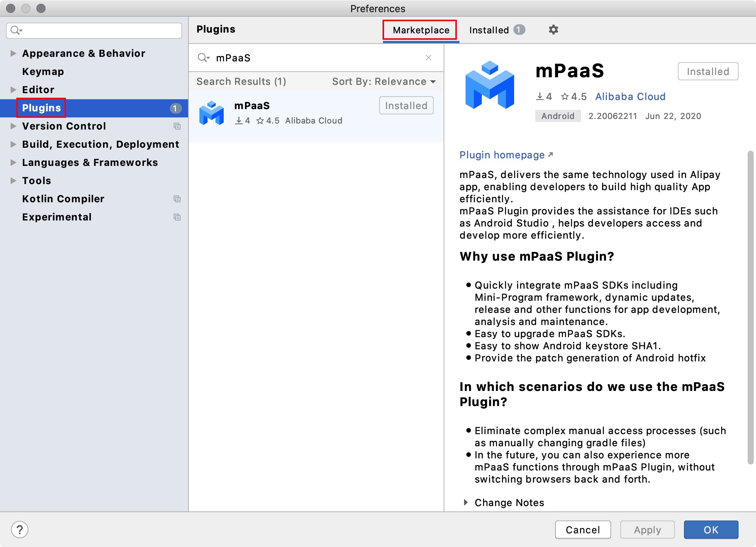756x547 pixels.
Task: Click the Cancel button
Action: point(583,530)
